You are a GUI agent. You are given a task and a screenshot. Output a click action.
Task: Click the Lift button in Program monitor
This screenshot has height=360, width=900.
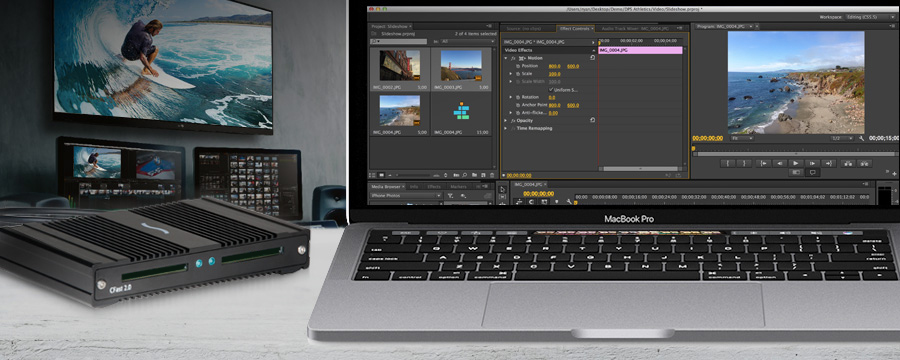click(848, 164)
